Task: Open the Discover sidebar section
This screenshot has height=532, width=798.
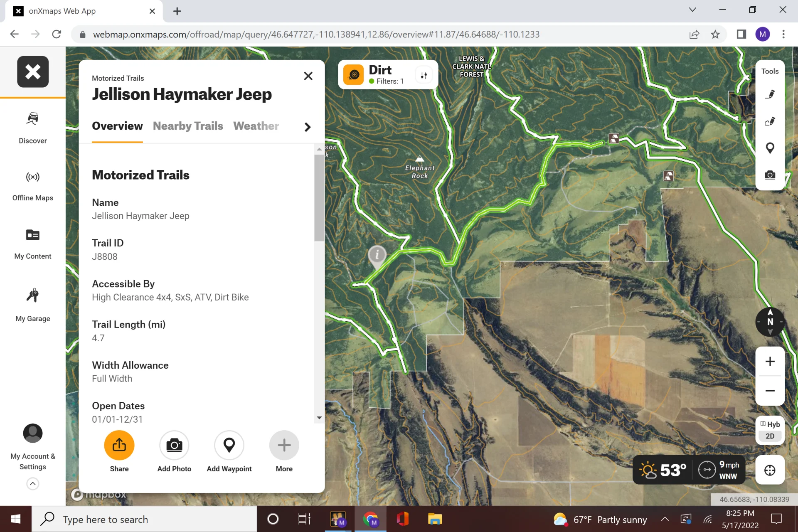Action: (x=32, y=128)
